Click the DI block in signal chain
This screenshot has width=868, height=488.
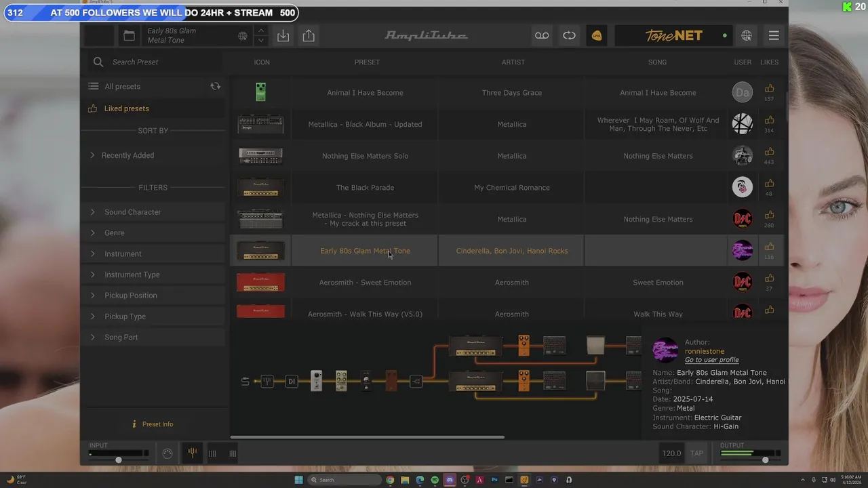(x=291, y=382)
